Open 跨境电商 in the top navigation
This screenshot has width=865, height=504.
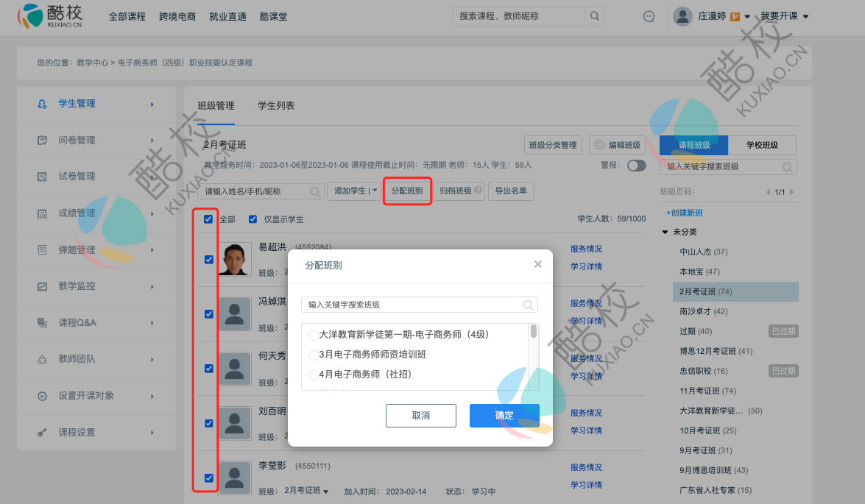tap(177, 16)
